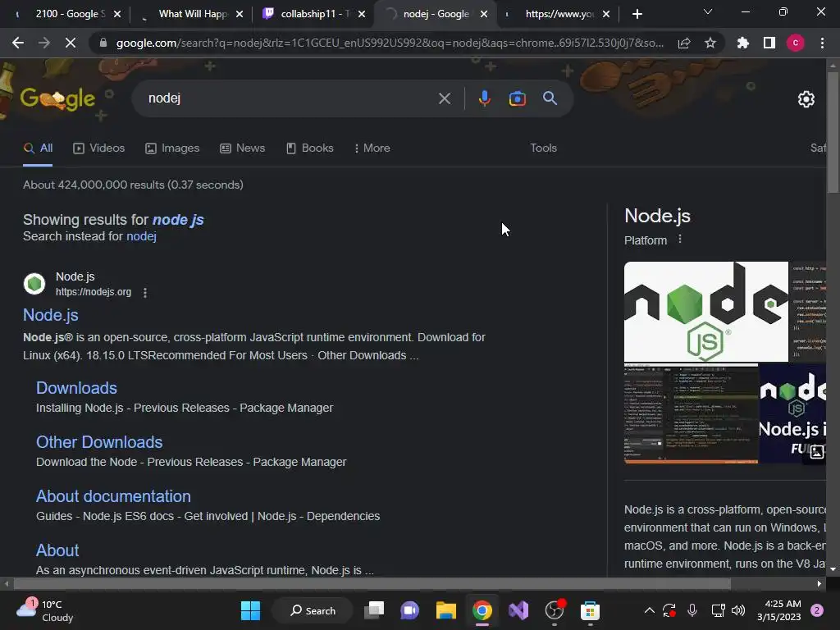The image size is (840, 630).
Task: Open a new browser tab
Action: click(x=637, y=14)
